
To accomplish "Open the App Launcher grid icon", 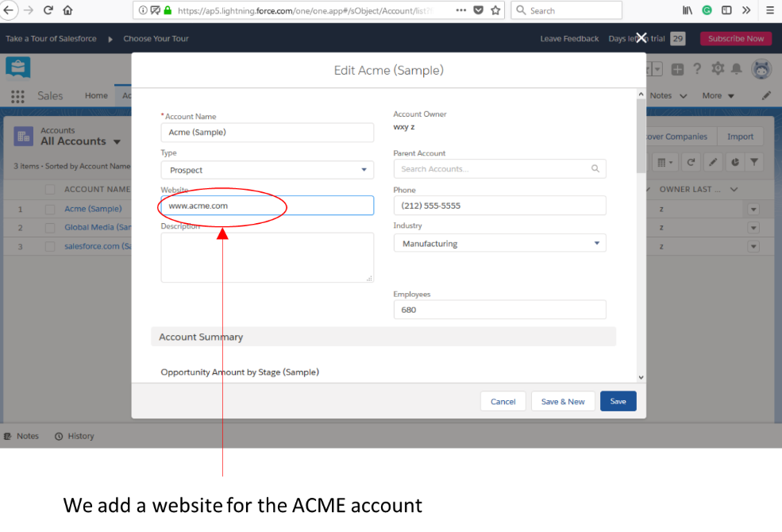I will pyautogui.click(x=17, y=96).
